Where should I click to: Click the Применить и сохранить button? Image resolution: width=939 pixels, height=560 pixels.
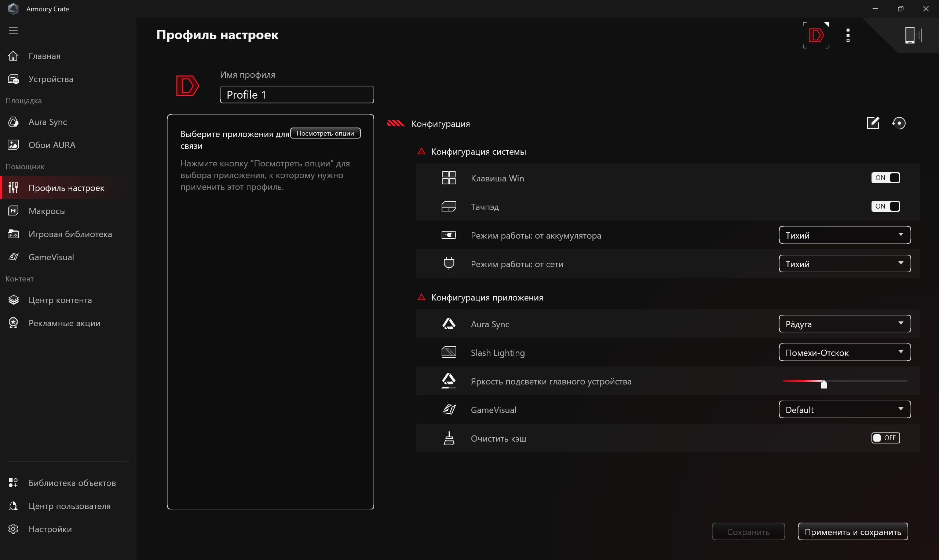coord(853,532)
